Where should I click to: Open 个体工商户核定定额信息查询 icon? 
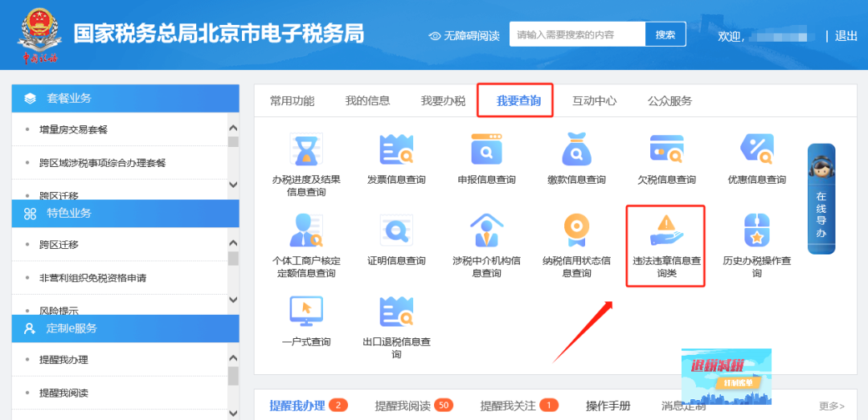pyautogui.click(x=306, y=230)
